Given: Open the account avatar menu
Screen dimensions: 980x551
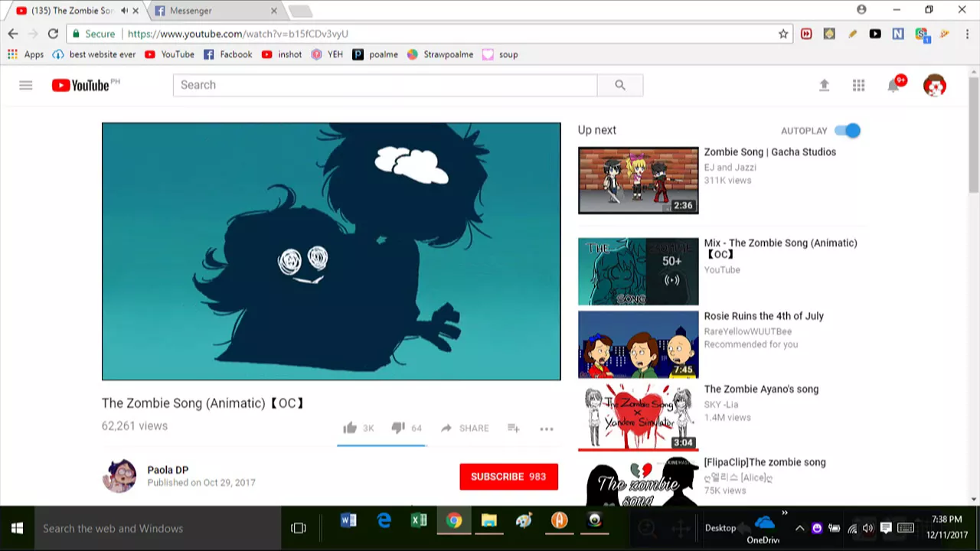Looking at the screenshot, I should point(935,86).
